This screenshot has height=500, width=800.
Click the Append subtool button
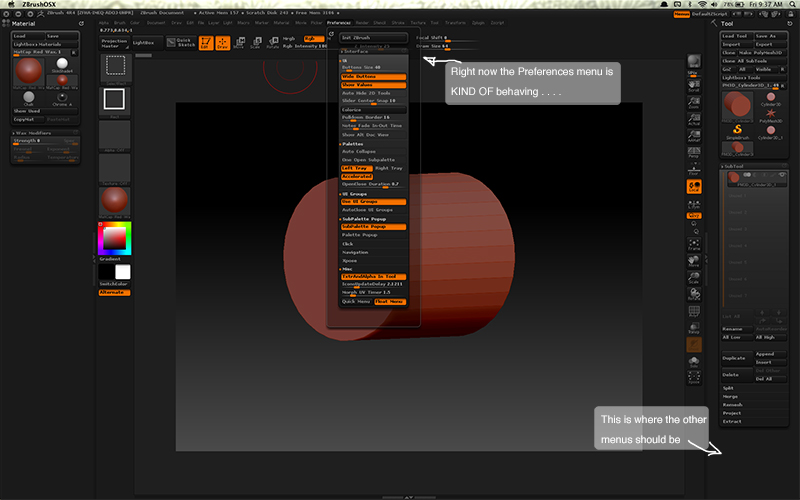coord(770,354)
